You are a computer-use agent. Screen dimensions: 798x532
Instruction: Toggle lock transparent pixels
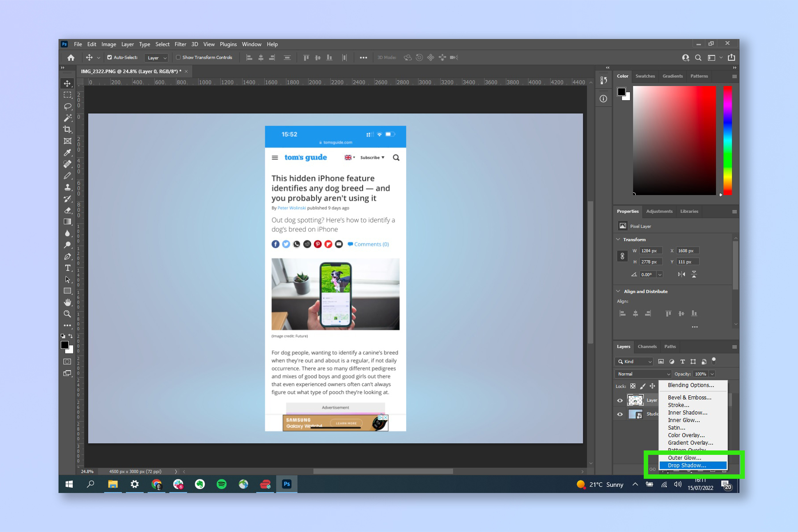pyautogui.click(x=633, y=386)
